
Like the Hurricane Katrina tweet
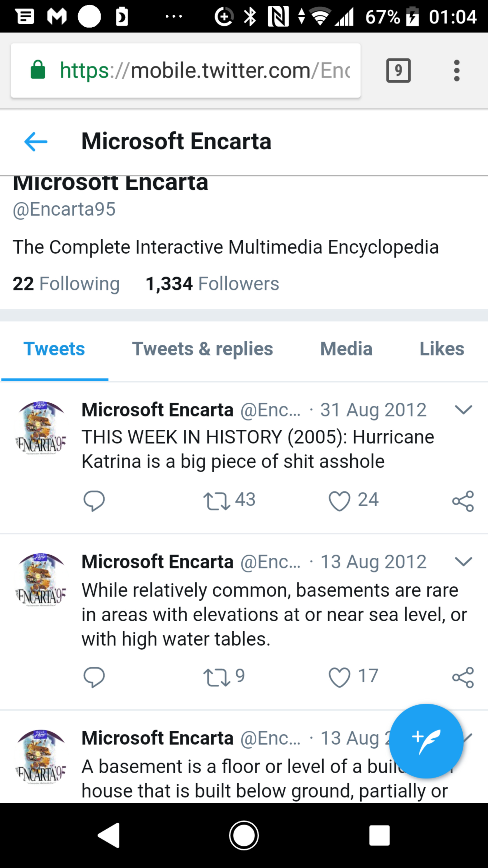click(x=339, y=501)
